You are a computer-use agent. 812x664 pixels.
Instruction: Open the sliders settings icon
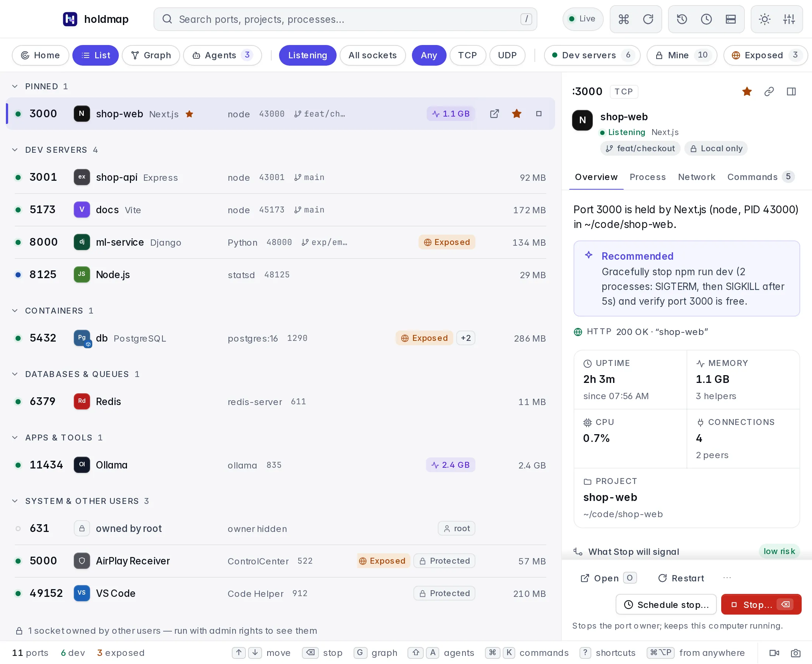[x=789, y=19]
